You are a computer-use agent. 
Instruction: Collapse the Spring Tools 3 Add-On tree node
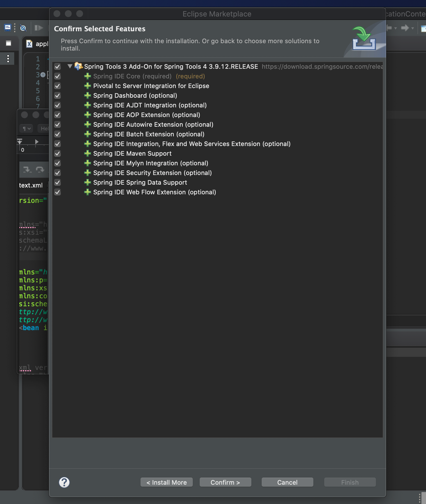pyautogui.click(x=70, y=66)
